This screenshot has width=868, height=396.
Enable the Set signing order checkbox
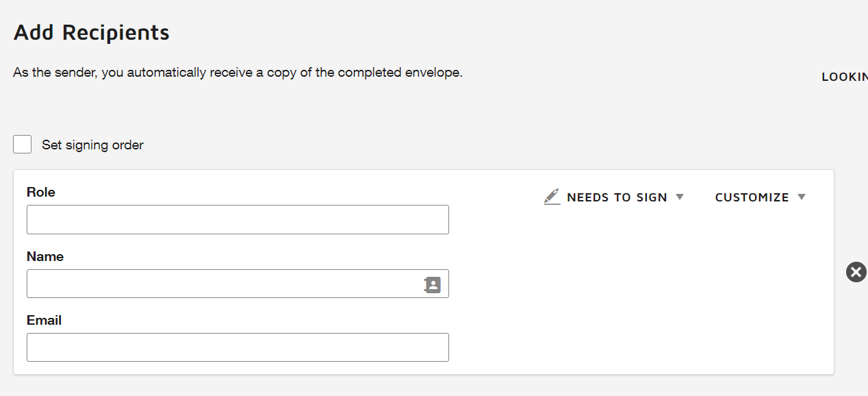(x=23, y=145)
